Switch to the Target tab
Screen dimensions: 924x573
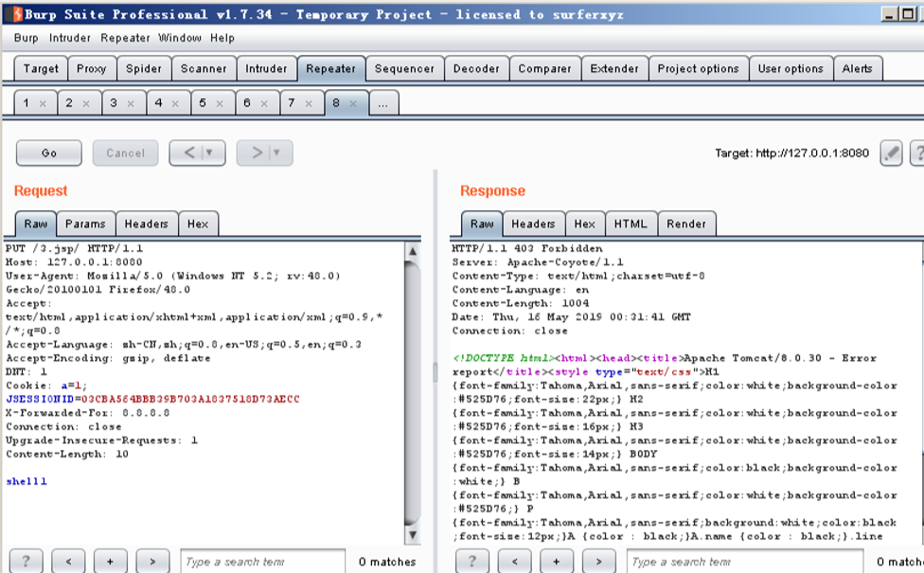tap(41, 68)
